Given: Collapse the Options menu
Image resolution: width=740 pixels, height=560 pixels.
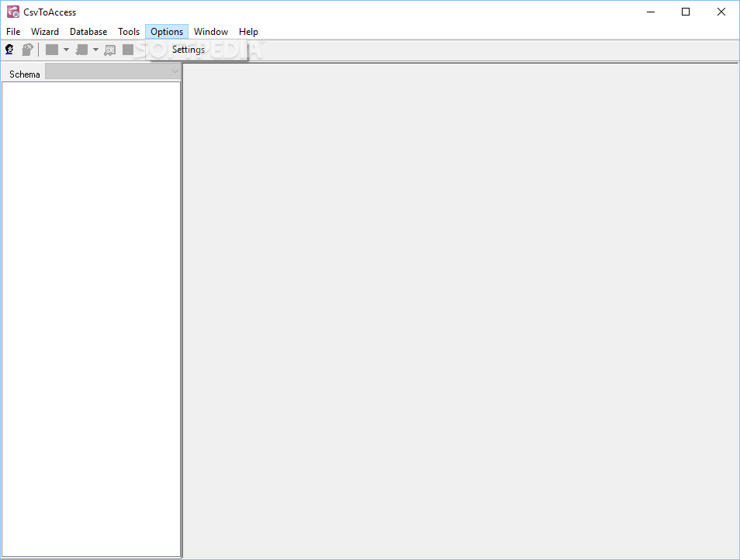Looking at the screenshot, I should click(167, 32).
